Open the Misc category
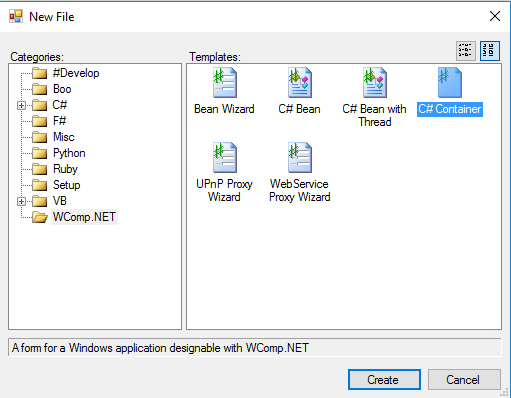 coord(64,137)
